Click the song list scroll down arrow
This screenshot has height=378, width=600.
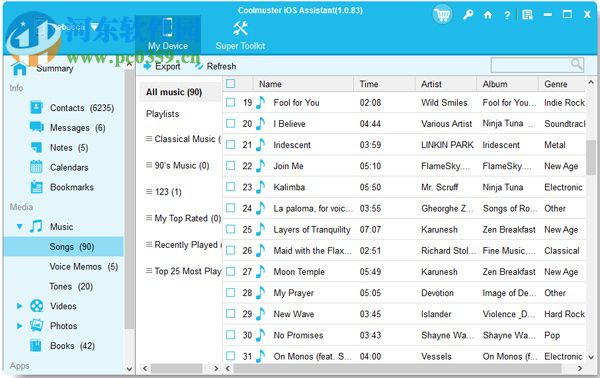[591, 357]
